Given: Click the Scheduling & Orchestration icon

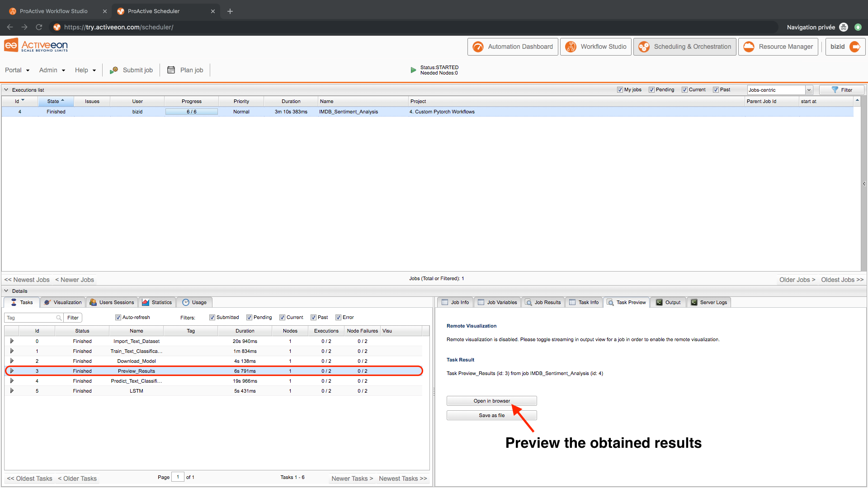Looking at the screenshot, I should pos(644,47).
